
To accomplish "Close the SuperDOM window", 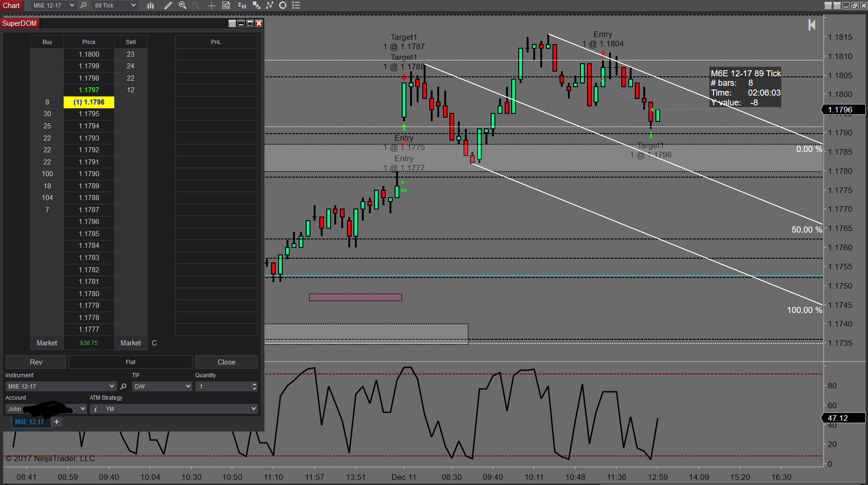I will click(259, 23).
